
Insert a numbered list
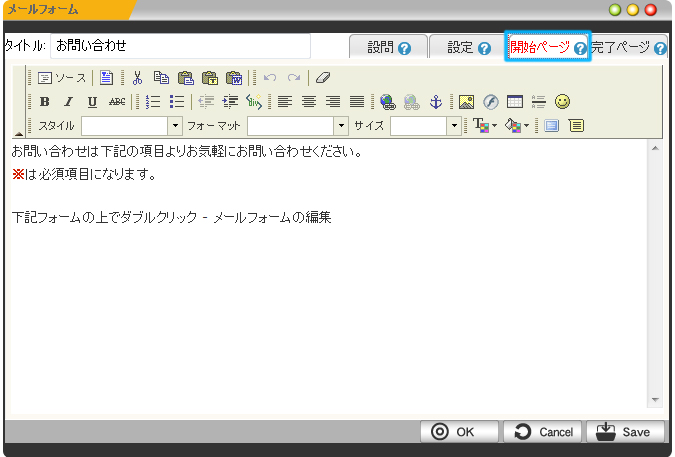click(153, 102)
